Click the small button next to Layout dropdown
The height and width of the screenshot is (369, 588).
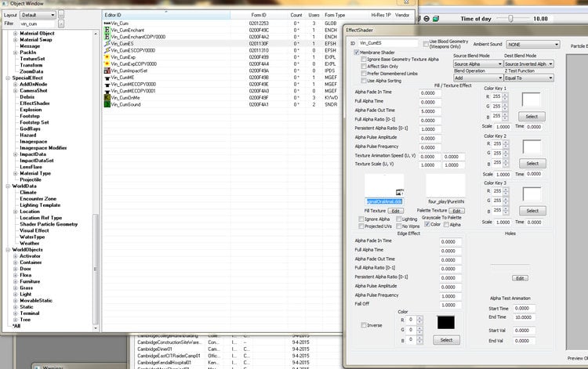tap(61, 15)
